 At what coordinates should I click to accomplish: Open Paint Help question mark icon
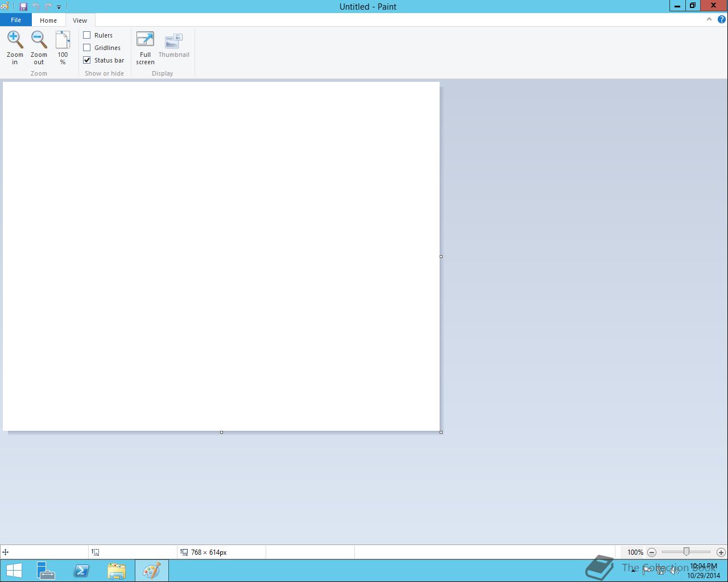[x=721, y=19]
